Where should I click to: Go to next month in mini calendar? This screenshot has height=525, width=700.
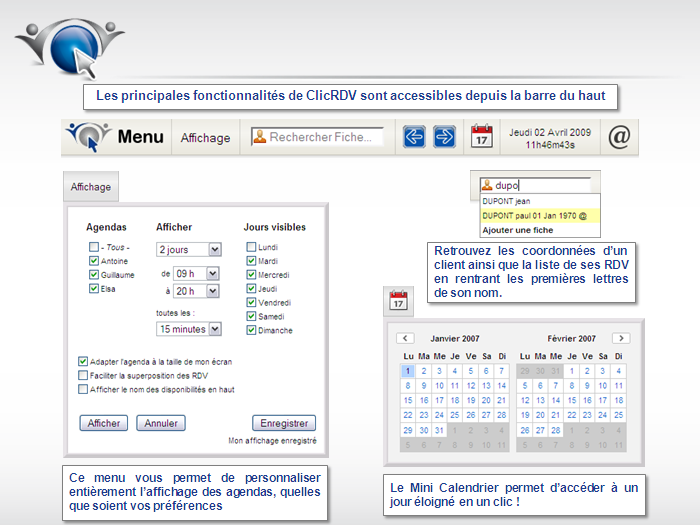tap(621, 338)
